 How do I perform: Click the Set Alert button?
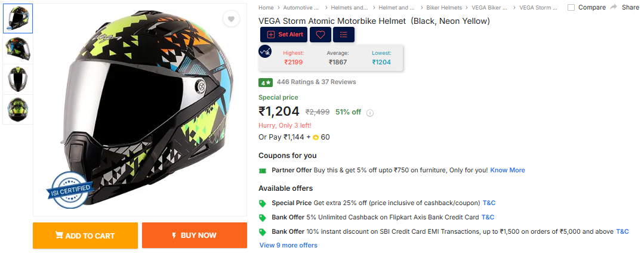tap(285, 35)
